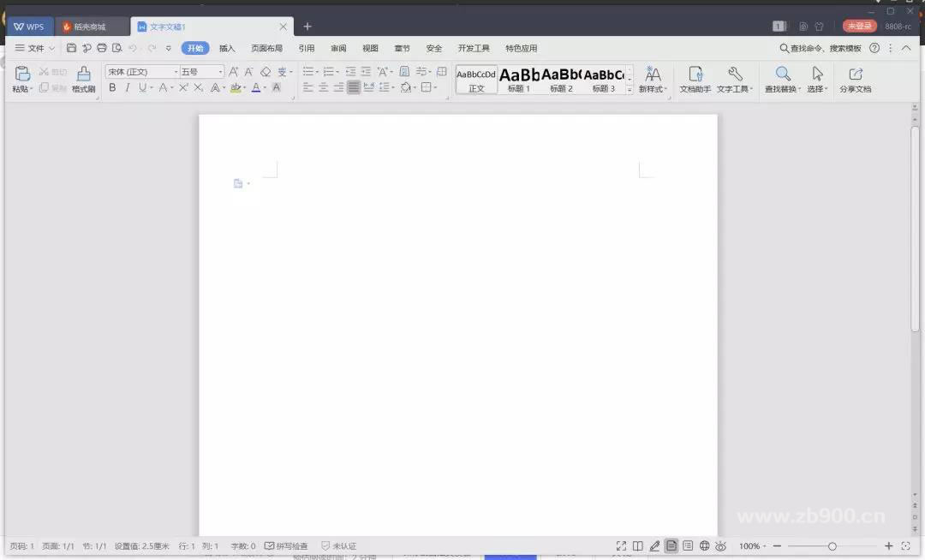This screenshot has width=925, height=560.
Task: Expand the 文件 menu dropdown
Action: click(35, 49)
